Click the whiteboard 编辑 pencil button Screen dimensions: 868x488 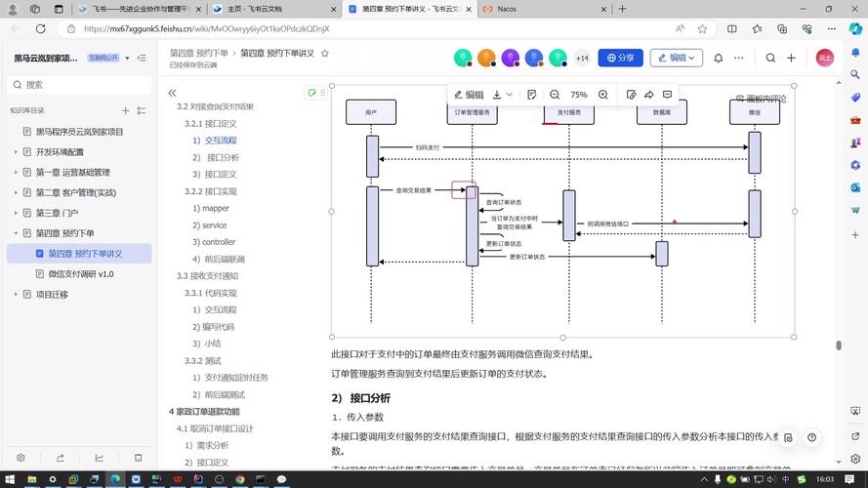click(469, 95)
